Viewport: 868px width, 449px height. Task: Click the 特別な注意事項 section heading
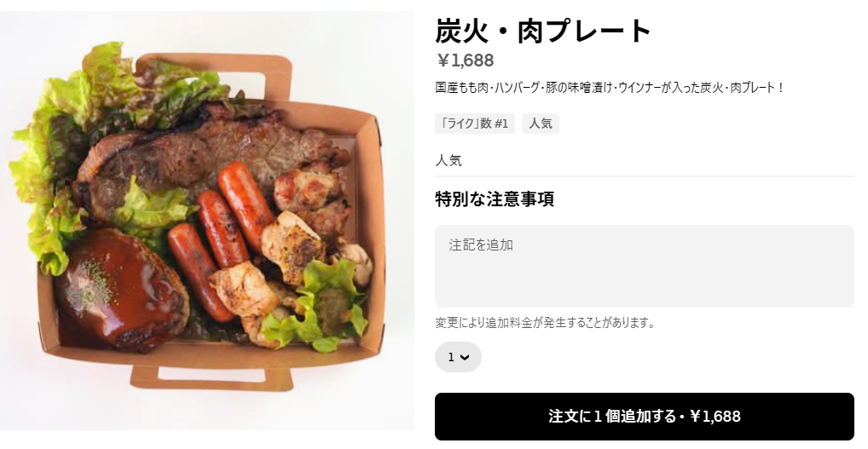point(495,199)
